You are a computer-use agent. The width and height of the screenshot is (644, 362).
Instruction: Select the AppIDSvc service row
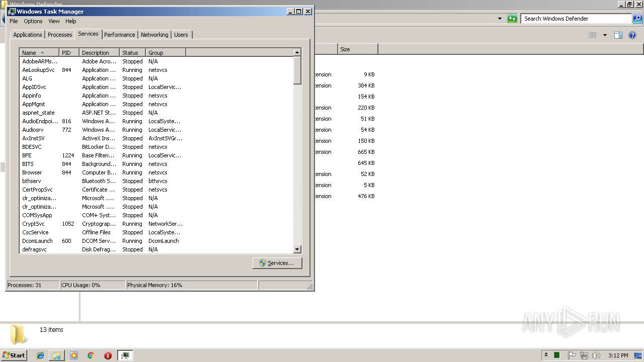(x=156, y=87)
